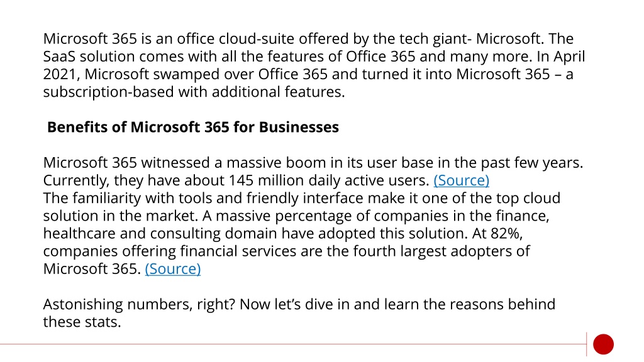Click the word Currently starting the users sentence
The width and height of the screenshot is (644, 362).
[x=76, y=180]
